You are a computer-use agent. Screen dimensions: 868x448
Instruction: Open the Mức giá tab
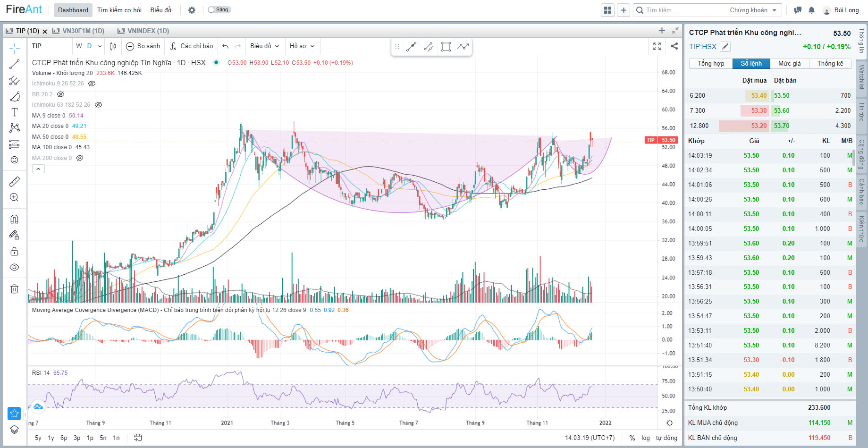(x=790, y=63)
